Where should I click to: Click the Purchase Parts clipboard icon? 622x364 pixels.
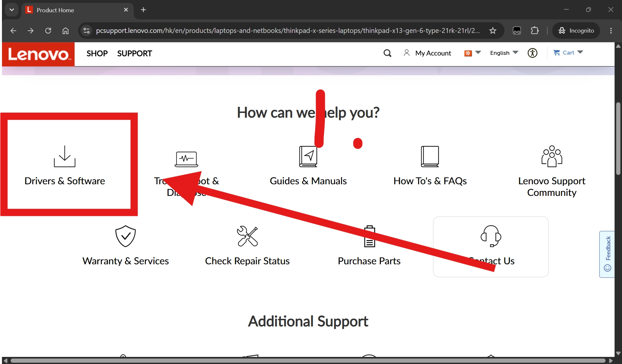pos(369,236)
